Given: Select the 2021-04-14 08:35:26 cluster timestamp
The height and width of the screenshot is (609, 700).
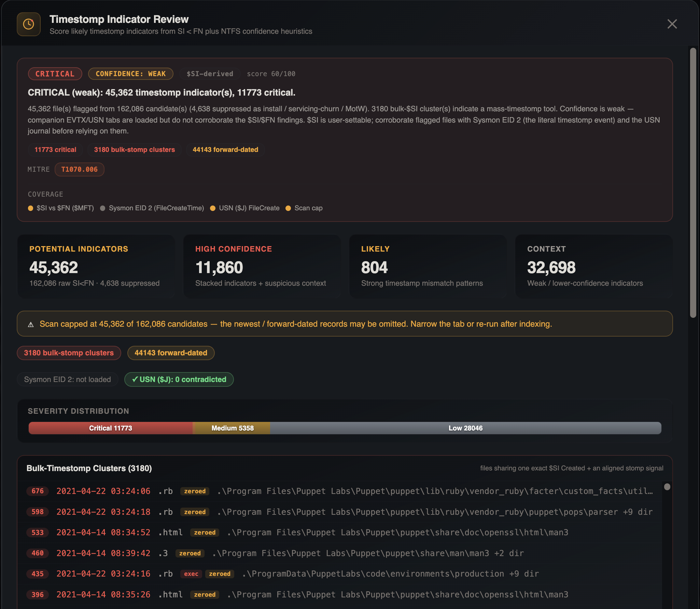Looking at the screenshot, I should tap(103, 595).
